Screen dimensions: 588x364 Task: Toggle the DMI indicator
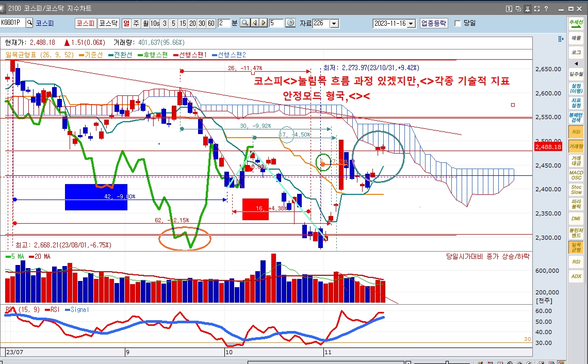[576, 218]
